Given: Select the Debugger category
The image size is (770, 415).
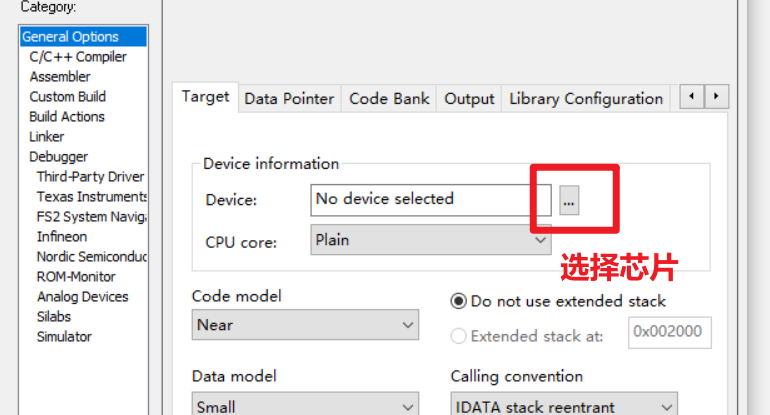Looking at the screenshot, I should 58,157.
